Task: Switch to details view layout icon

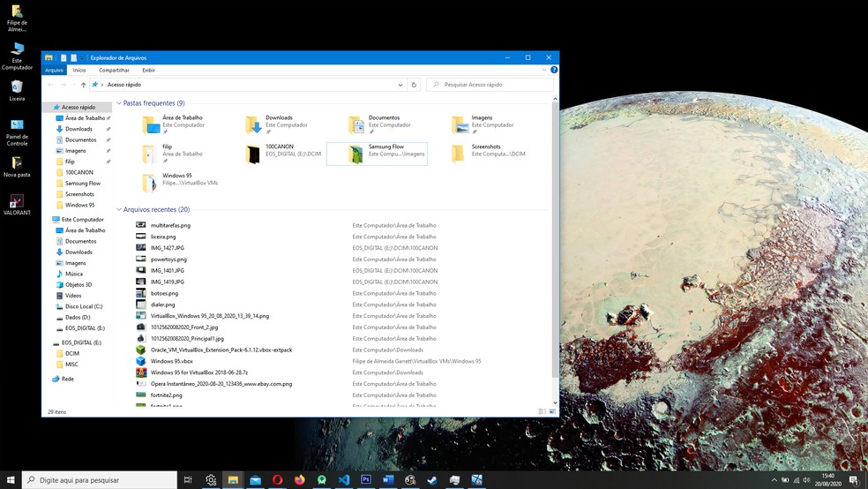Action: point(542,411)
